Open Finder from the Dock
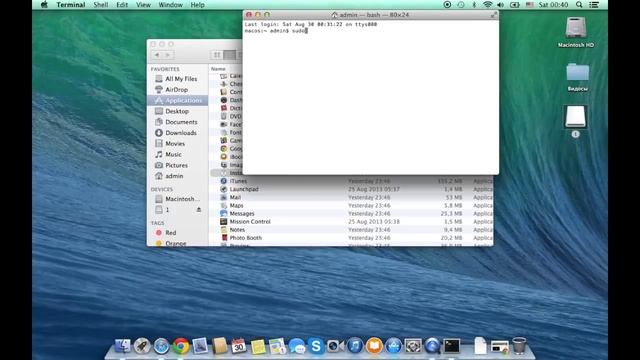The width and height of the screenshot is (640, 360). tap(123, 346)
